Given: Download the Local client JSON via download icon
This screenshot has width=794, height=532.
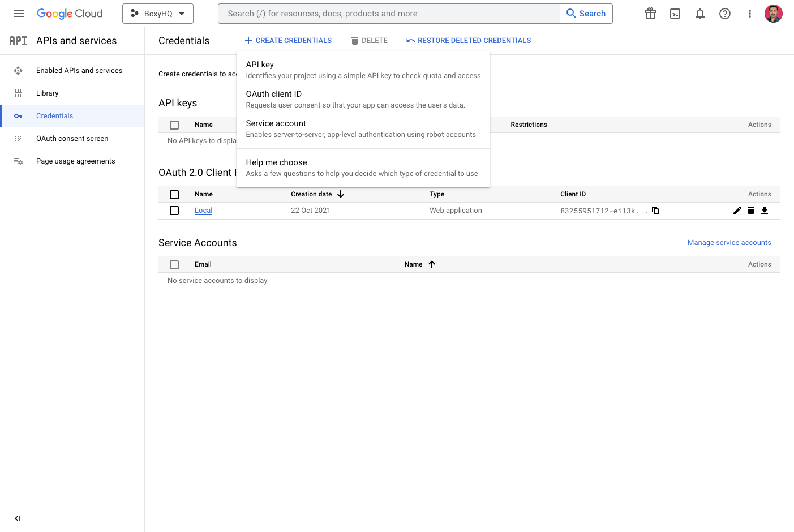Looking at the screenshot, I should (764, 210).
